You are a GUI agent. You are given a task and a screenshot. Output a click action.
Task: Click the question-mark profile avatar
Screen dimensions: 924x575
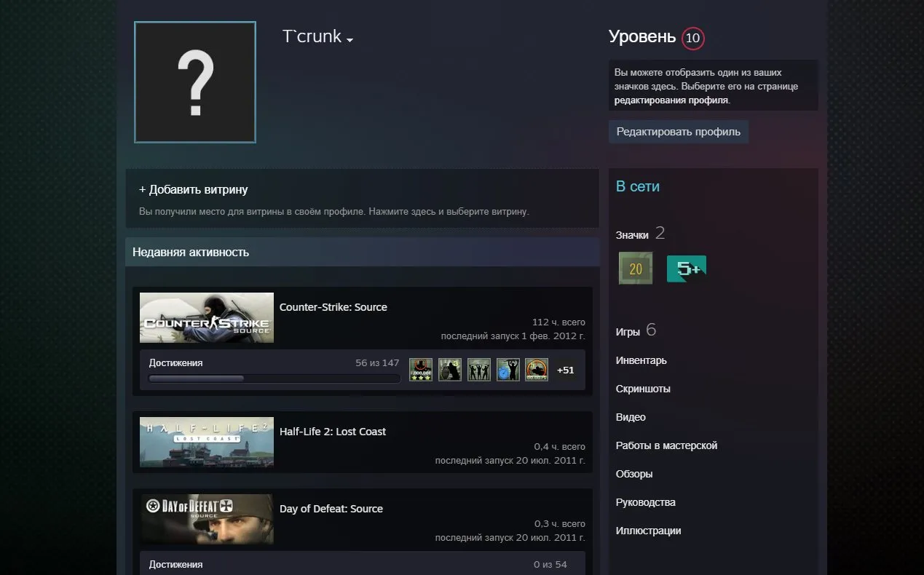(195, 82)
